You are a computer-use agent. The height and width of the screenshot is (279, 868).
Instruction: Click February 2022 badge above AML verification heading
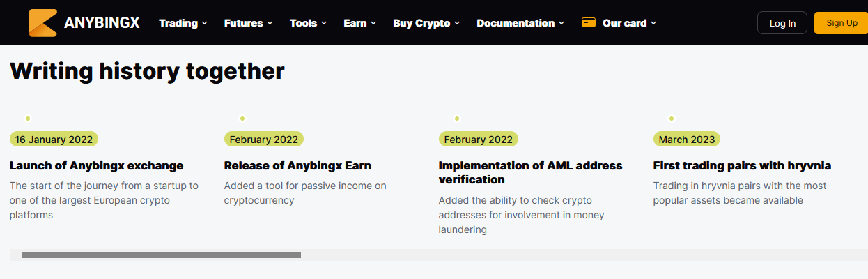click(x=478, y=139)
